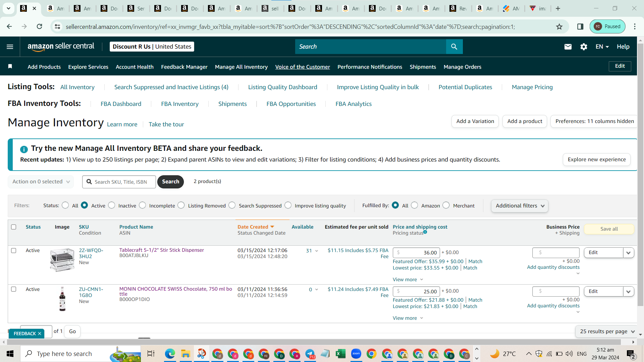Open Account Health menu item
This screenshot has height=362, width=644.
click(x=135, y=67)
